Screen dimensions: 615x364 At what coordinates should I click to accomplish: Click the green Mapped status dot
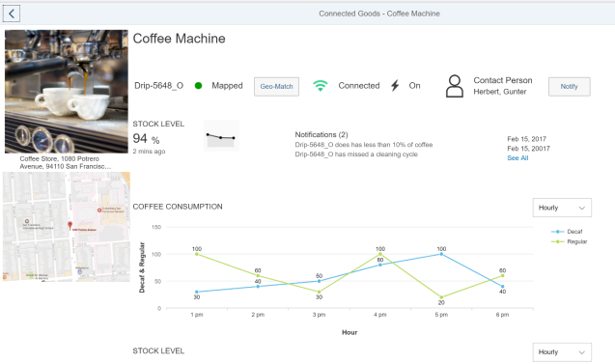pos(199,86)
